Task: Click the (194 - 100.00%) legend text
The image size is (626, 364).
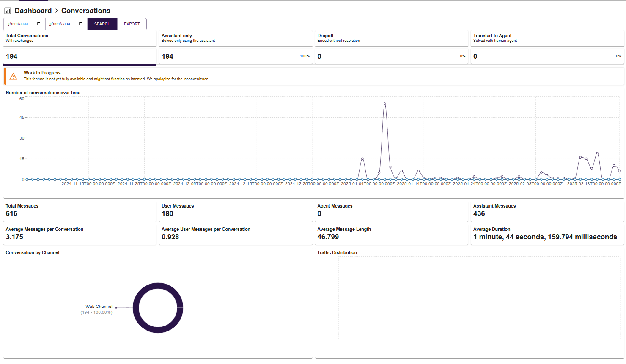Action: coord(96,312)
